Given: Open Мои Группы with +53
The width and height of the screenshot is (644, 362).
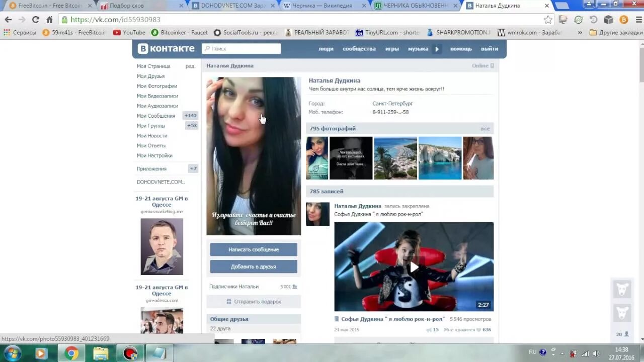Looking at the screenshot, I should (167, 126).
